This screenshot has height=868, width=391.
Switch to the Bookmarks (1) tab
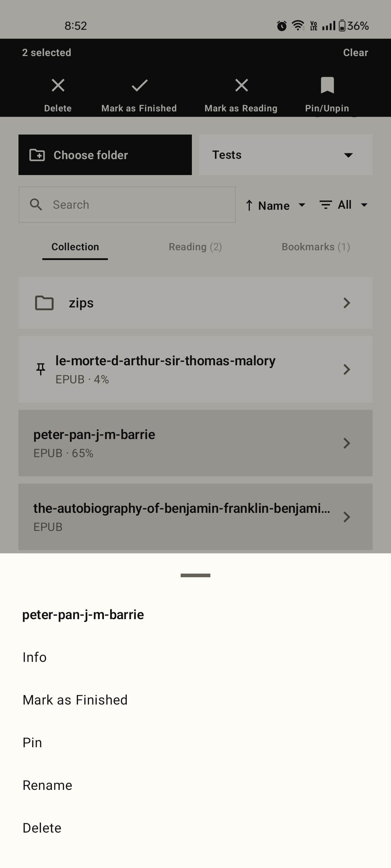tap(316, 247)
